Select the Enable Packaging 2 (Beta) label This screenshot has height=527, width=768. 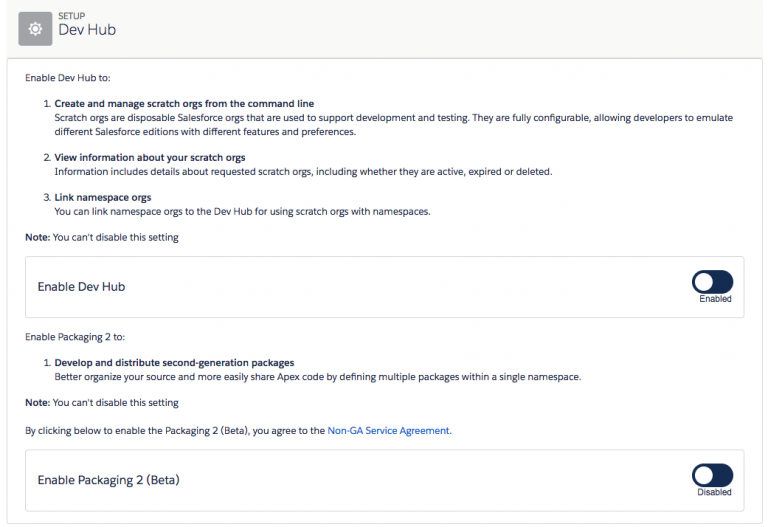(109, 480)
